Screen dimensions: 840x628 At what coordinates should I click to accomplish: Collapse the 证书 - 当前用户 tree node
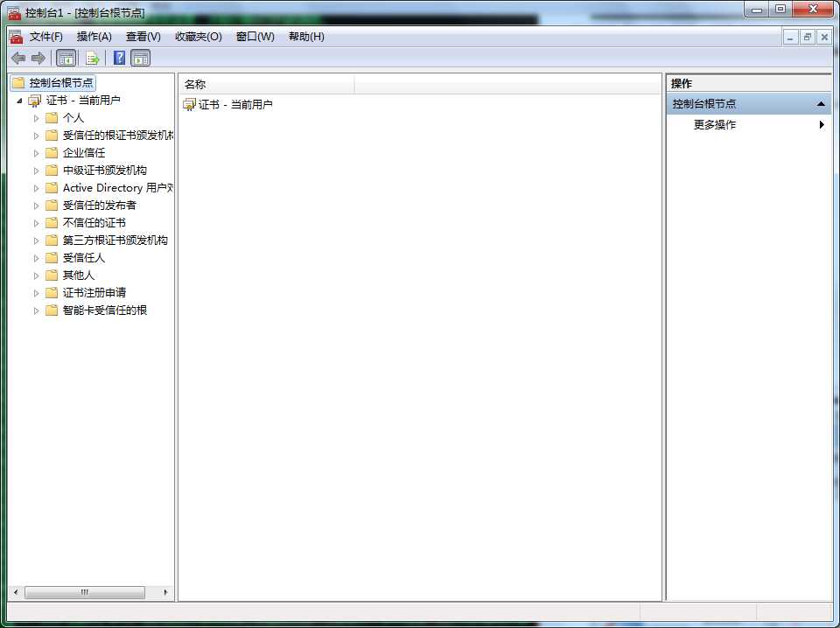(x=20, y=101)
